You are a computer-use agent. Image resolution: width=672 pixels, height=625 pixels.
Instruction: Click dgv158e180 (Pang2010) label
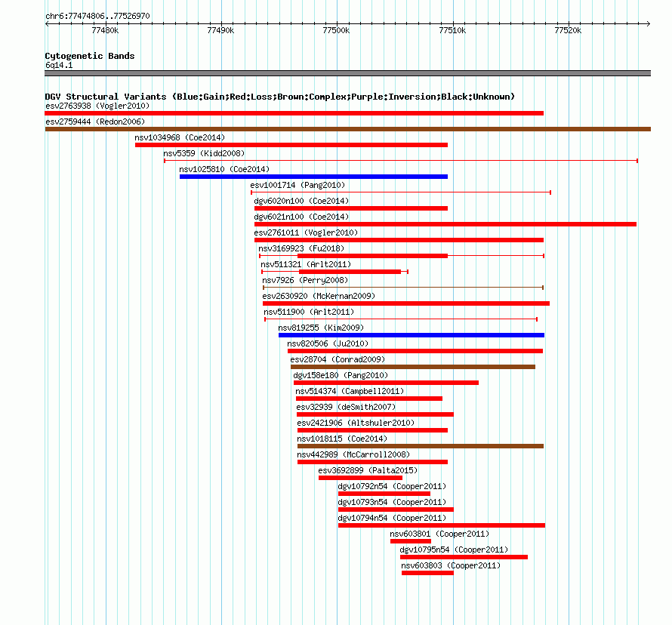341,375
